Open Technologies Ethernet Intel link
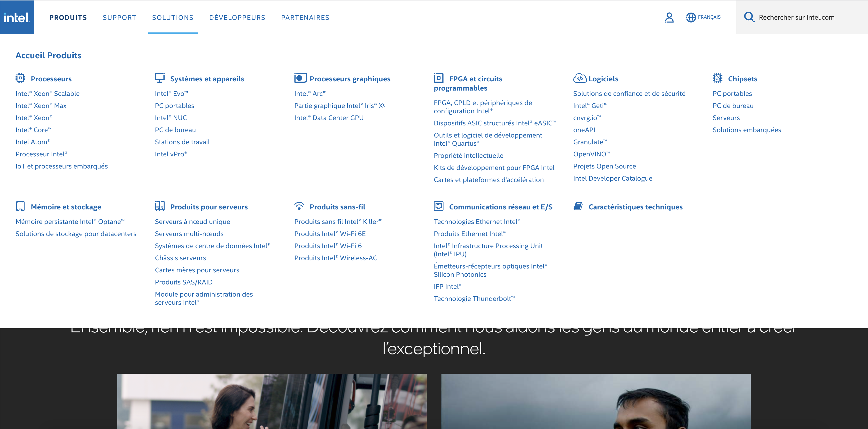Viewport: 868px width, 429px height. point(477,222)
